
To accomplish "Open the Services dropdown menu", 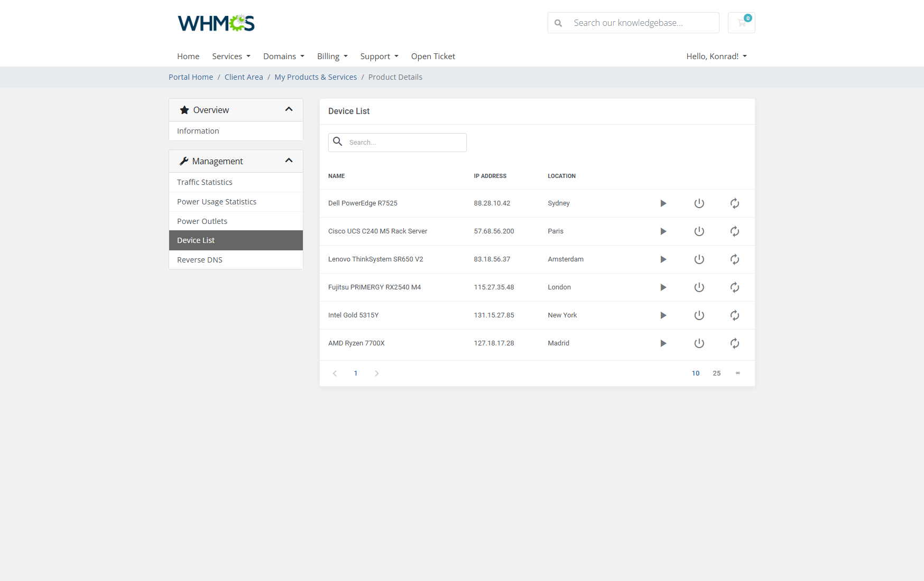I will tap(231, 57).
